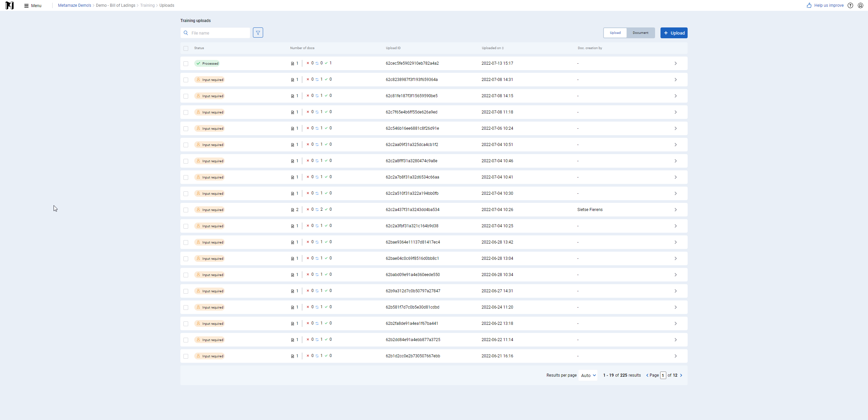Open Metamaze Demo's breadcrumb link
Screen dimensions: 868x420
(75, 5)
